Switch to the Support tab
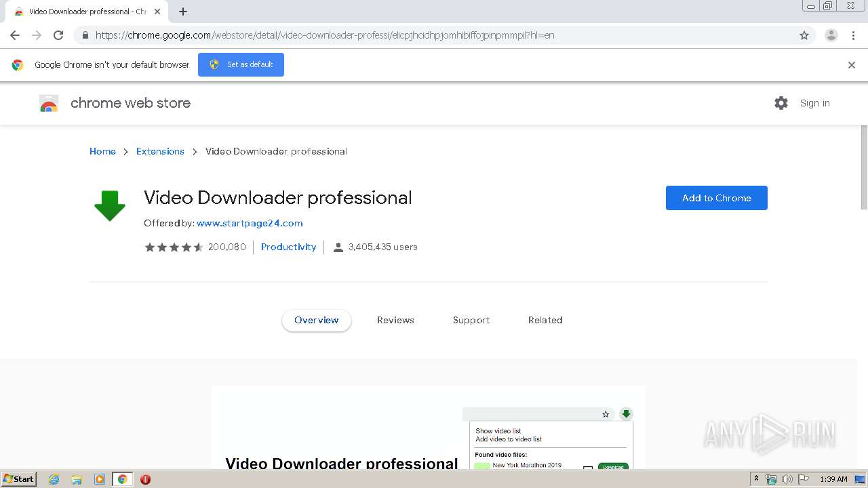868x488 pixels. point(471,320)
